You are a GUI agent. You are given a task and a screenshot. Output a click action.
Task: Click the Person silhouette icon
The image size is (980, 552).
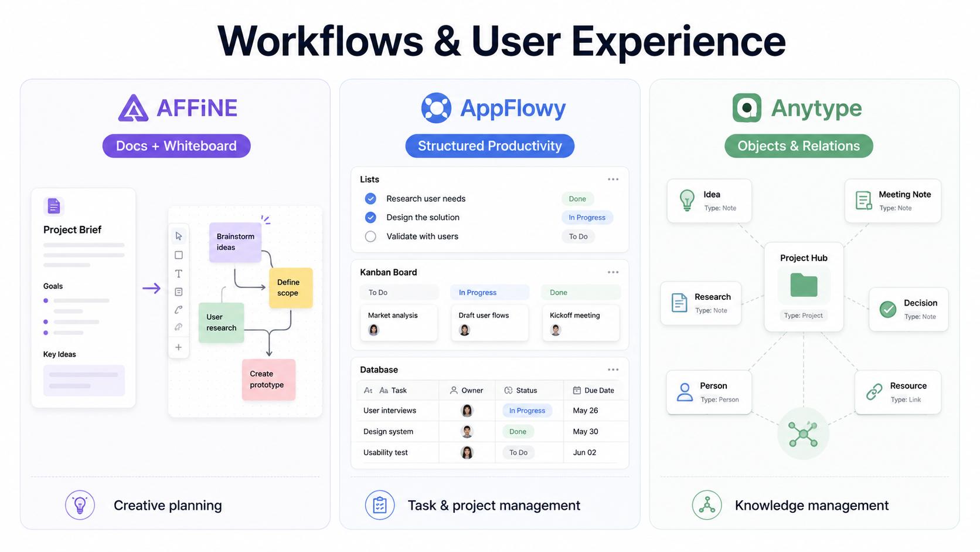click(685, 392)
